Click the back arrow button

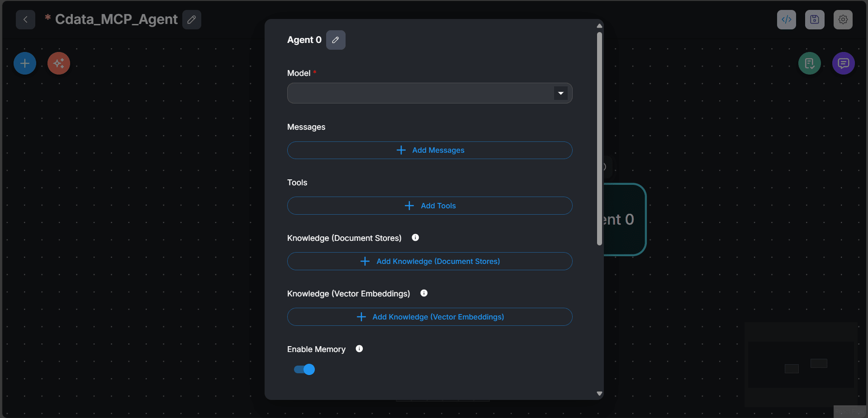25,19
